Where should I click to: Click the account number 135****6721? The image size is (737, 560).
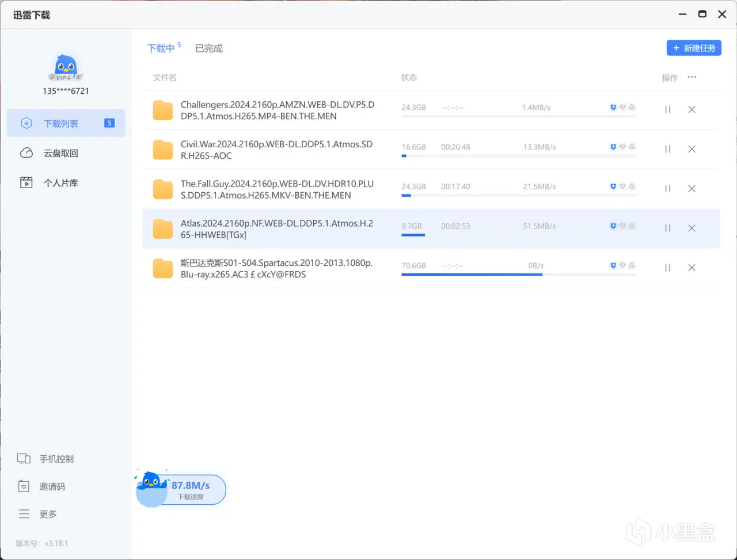pyautogui.click(x=66, y=91)
